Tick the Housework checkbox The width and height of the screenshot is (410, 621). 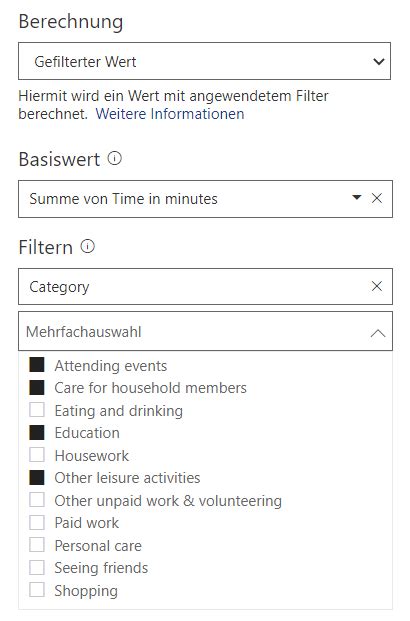point(37,455)
